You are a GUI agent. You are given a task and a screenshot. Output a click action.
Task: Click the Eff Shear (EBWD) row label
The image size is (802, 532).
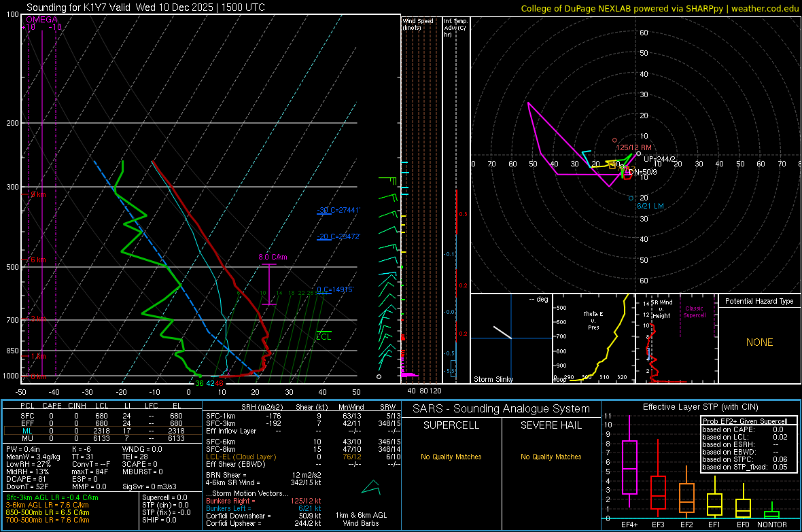point(236,465)
